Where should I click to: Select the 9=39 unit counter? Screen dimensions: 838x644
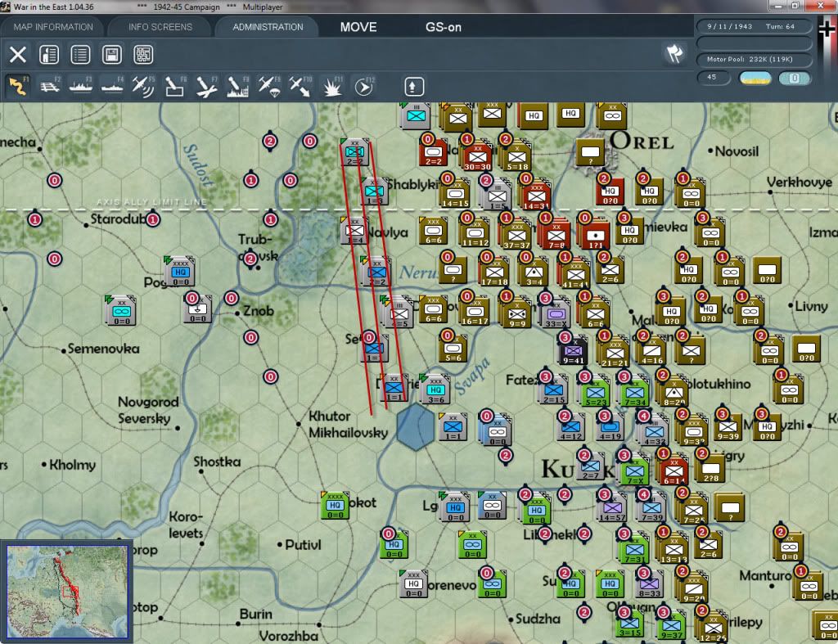(x=728, y=427)
